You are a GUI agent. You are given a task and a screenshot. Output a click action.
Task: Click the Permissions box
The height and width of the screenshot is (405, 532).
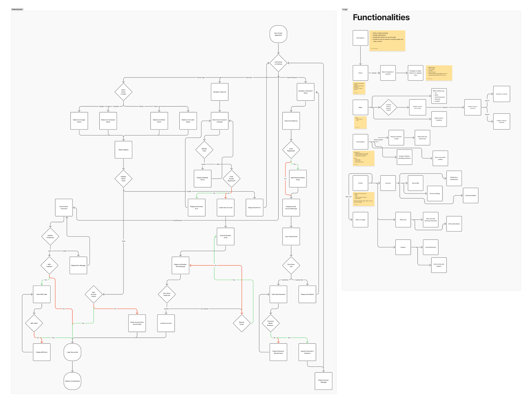360,38
